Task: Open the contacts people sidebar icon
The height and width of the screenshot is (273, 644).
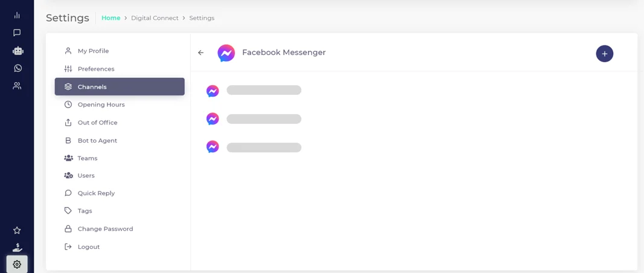Action: (17, 86)
